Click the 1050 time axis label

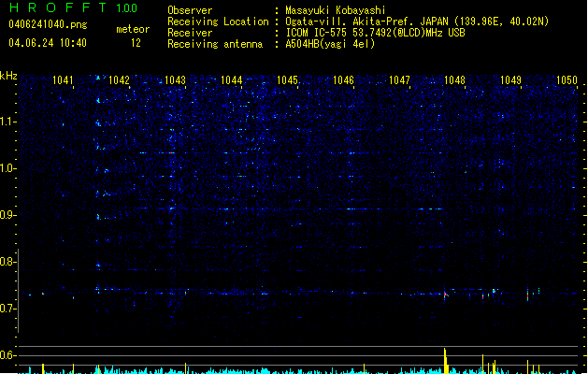tap(566, 79)
